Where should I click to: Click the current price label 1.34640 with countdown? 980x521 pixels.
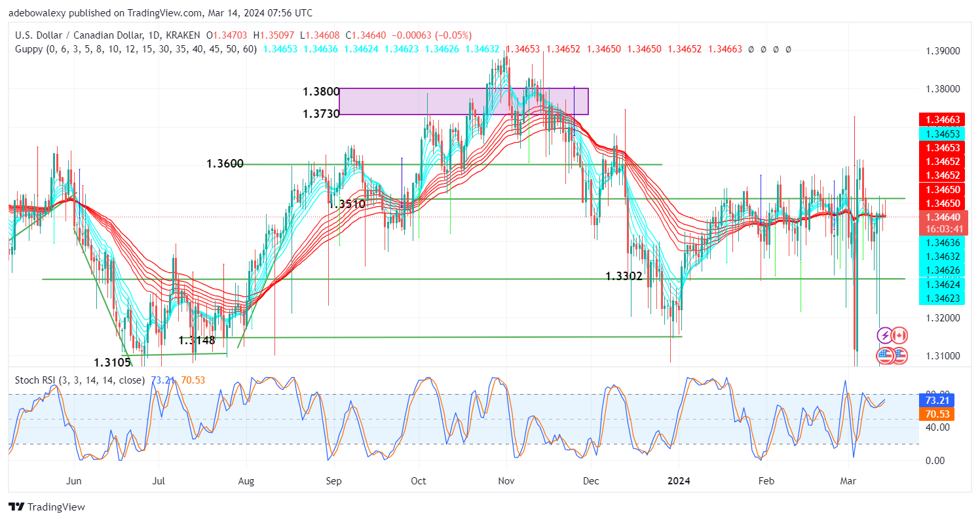[x=943, y=223]
